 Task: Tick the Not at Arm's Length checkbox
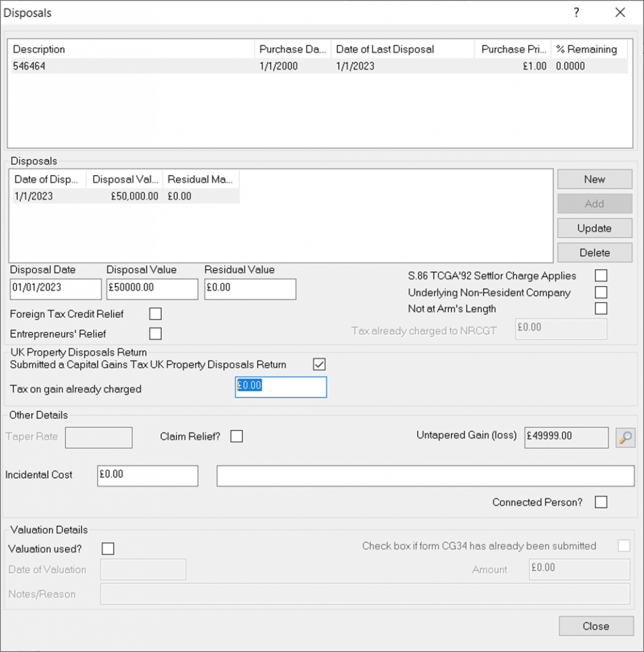click(x=601, y=309)
